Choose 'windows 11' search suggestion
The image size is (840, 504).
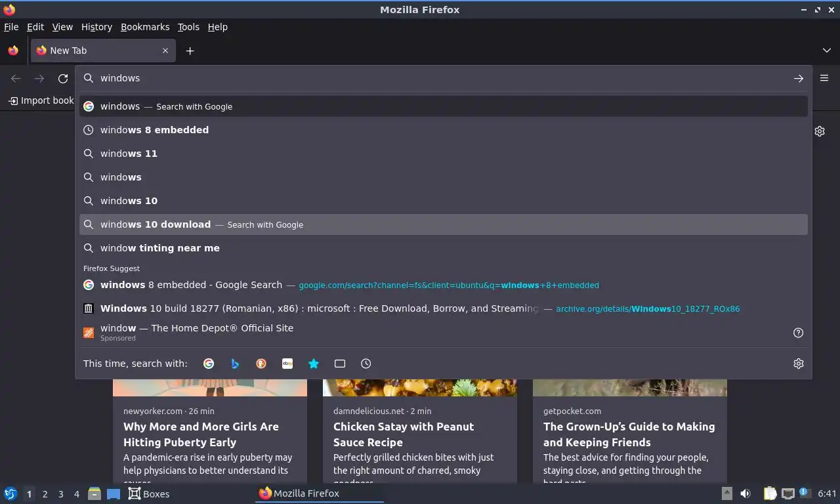(443, 154)
